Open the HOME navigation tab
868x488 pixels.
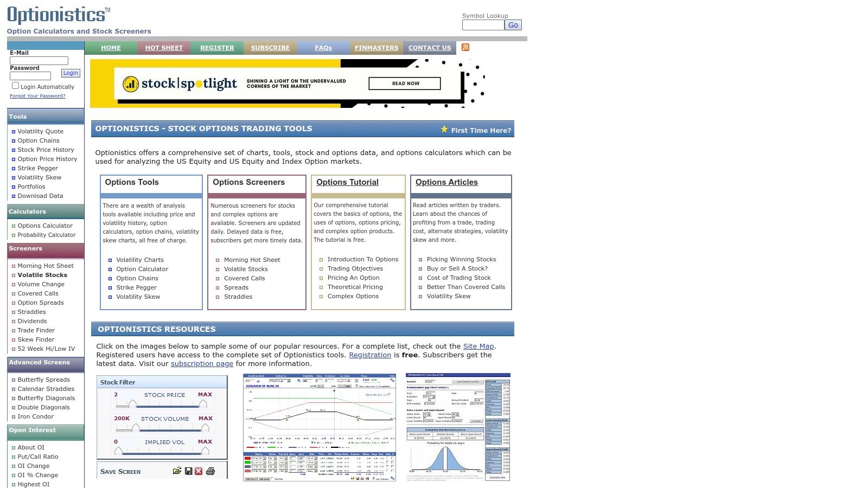pos(111,48)
